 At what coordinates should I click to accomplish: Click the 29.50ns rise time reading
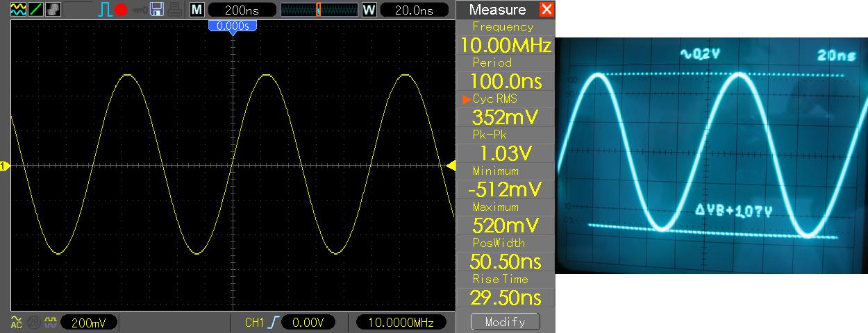[x=505, y=298]
